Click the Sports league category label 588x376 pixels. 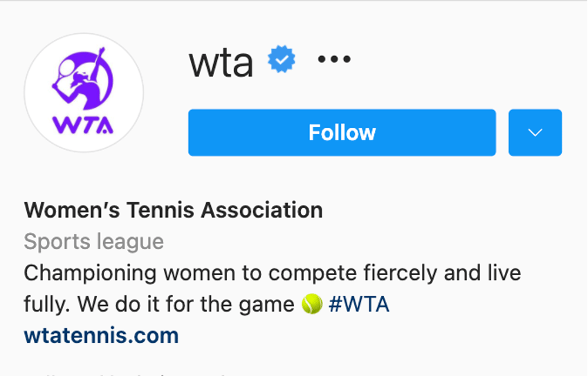coord(94,241)
